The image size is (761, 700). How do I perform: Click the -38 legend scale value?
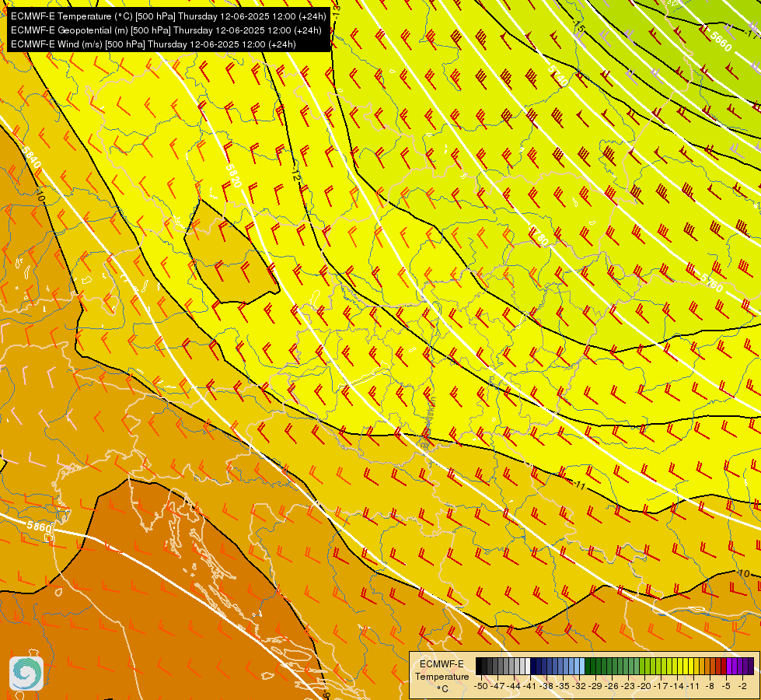(546, 686)
